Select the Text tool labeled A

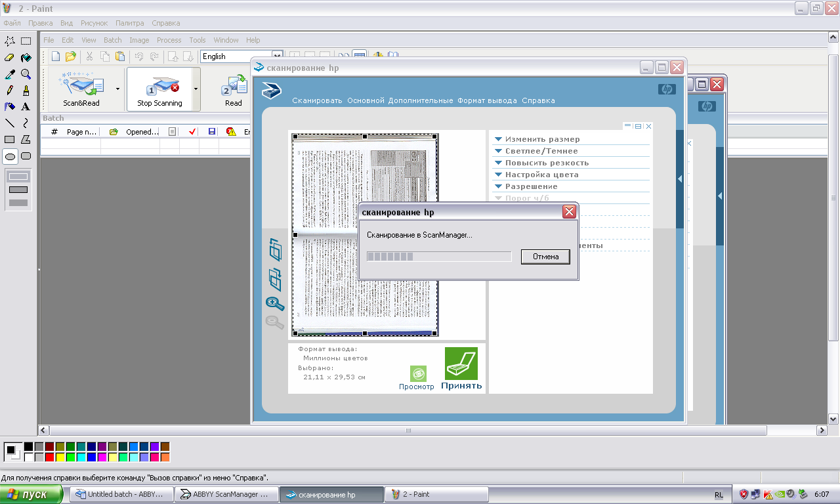click(x=26, y=107)
